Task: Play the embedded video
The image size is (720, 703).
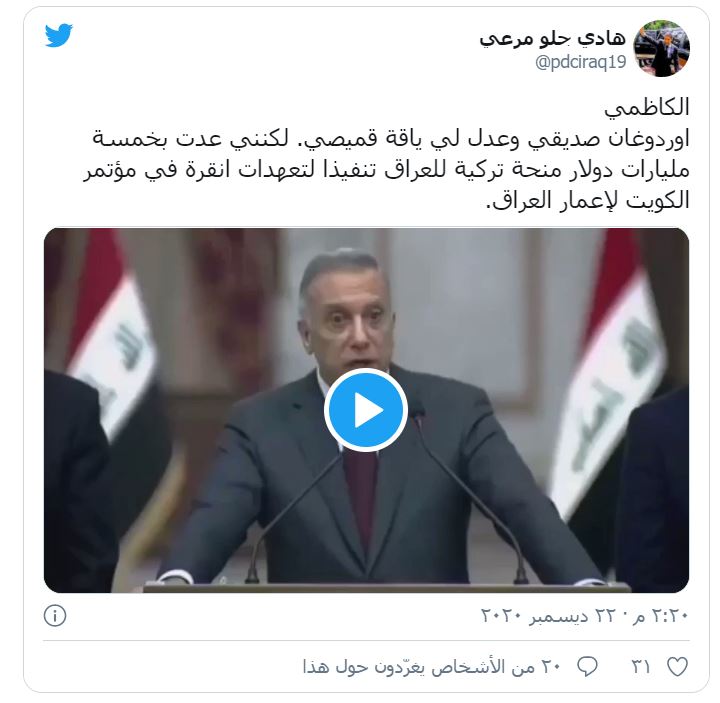Action: pyautogui.click(x=366, y=410)
